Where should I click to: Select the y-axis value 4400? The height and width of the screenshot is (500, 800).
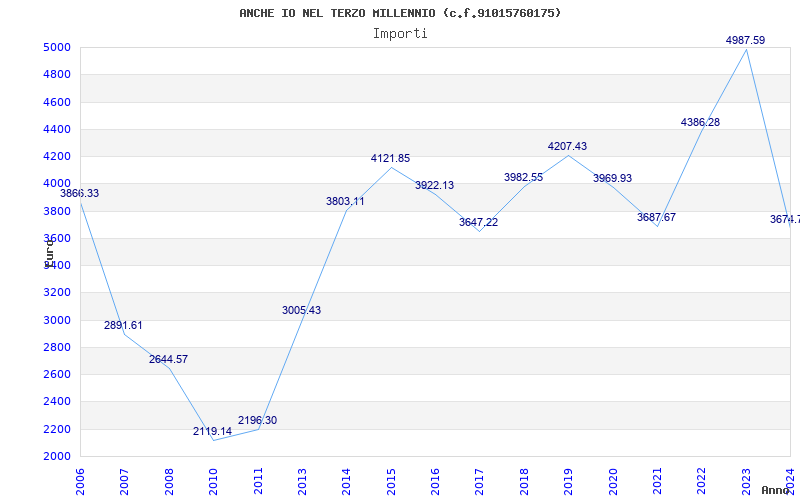(57, 129)
